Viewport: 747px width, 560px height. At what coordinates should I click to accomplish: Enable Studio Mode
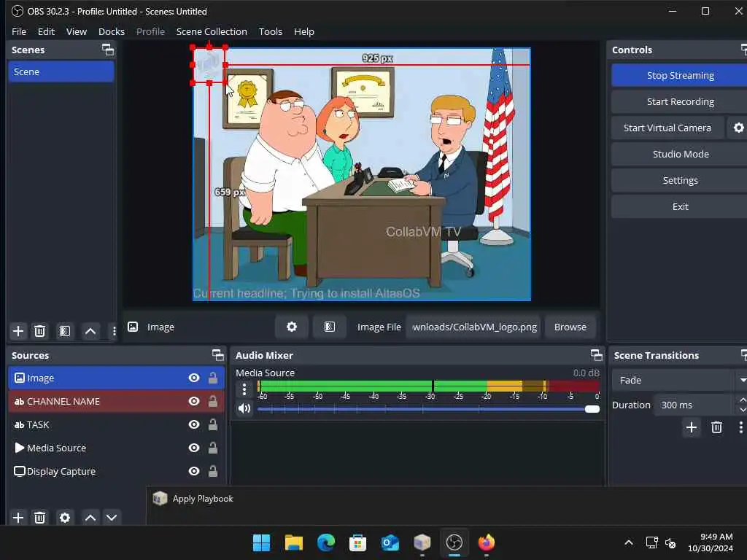(x=680, y=154)
